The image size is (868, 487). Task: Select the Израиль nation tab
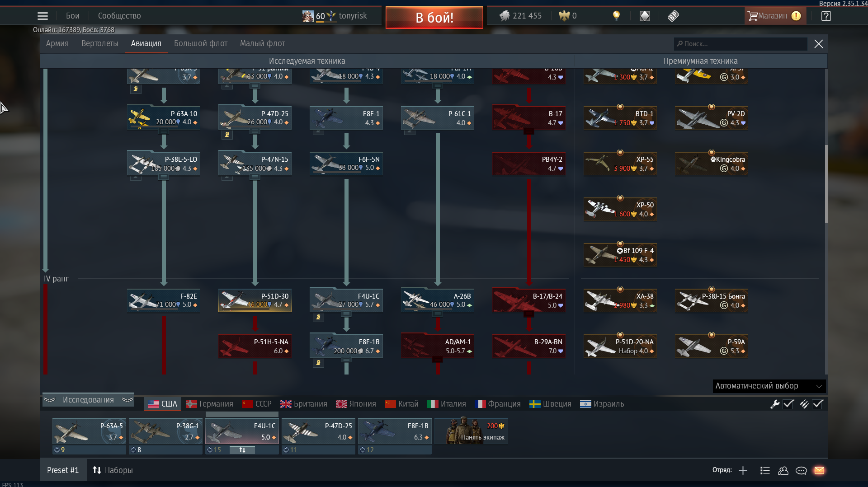click(602, 404)
